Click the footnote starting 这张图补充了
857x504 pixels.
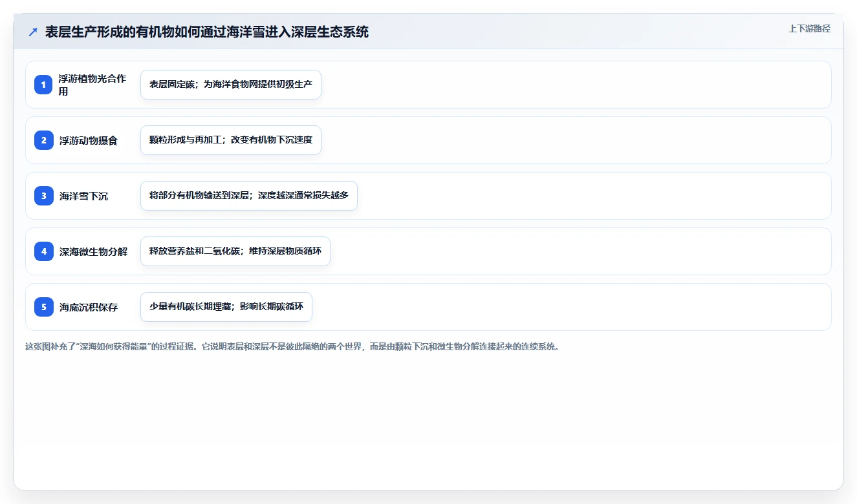click(x=292, y=346)
